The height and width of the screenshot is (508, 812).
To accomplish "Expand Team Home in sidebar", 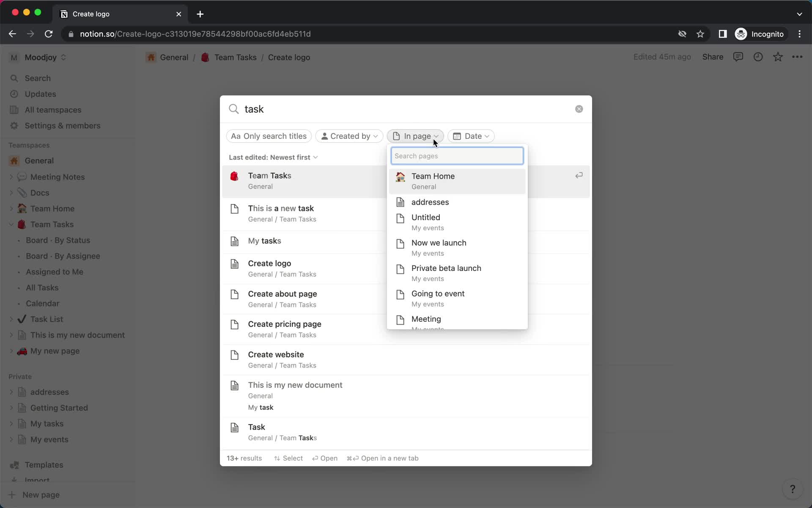I will [11, 209].
